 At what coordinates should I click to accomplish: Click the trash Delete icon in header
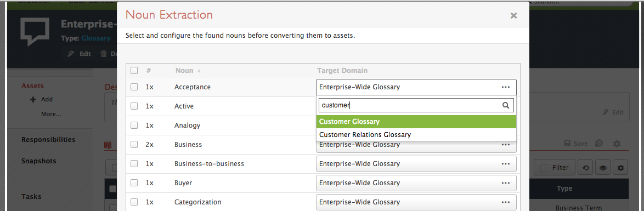click(104, 54)
